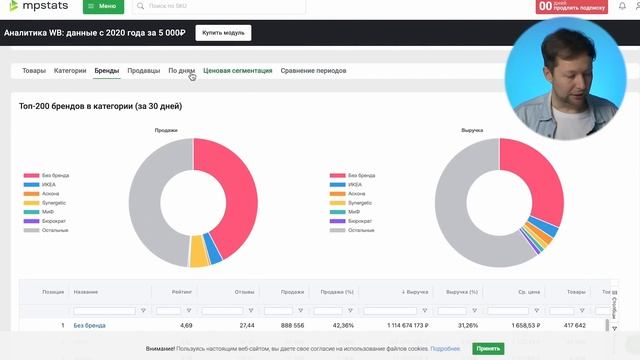The image size is (640, 360).
Task: Open the Сравнение периодов tab
Action: (x=313, y=71)
